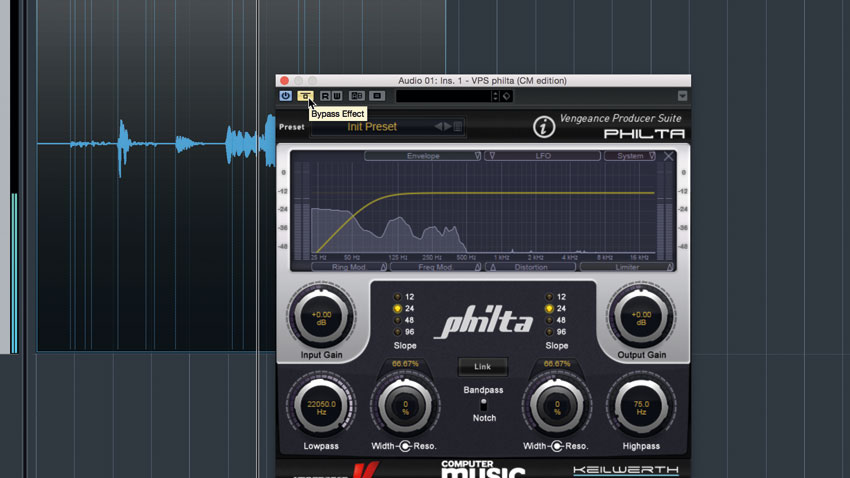Toggle the Bandpass/Notch switch
The height and width of the screenshot is (478, 850).
click(483, 404)
